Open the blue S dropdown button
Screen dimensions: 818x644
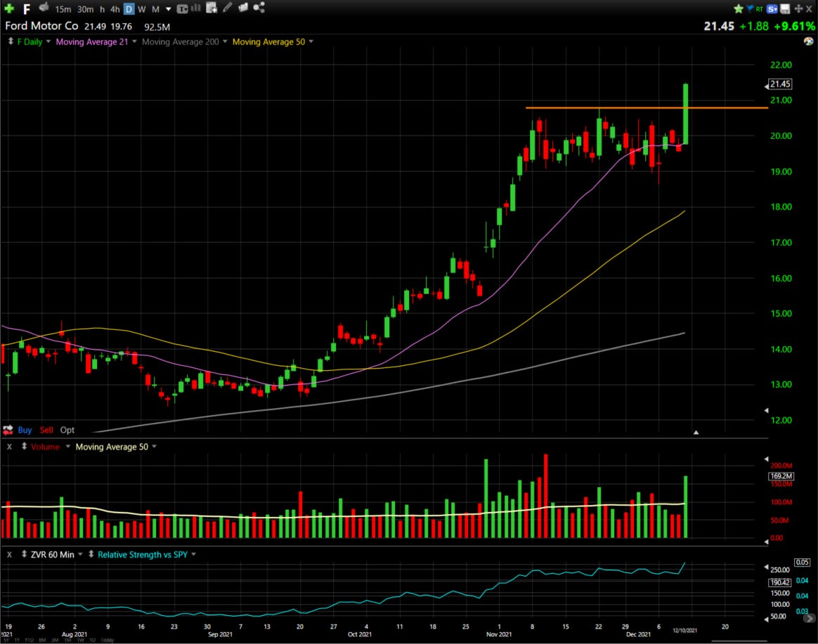point(772,9)
